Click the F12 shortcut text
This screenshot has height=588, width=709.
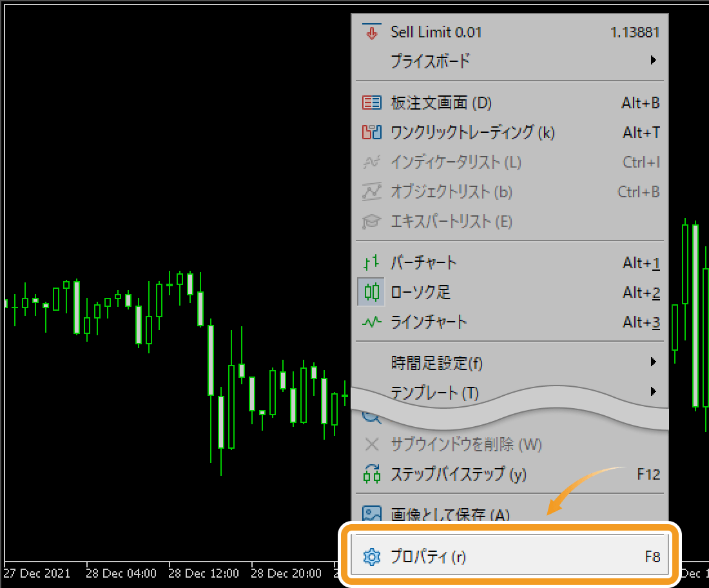pyautogui.click(x=648, y=474)
